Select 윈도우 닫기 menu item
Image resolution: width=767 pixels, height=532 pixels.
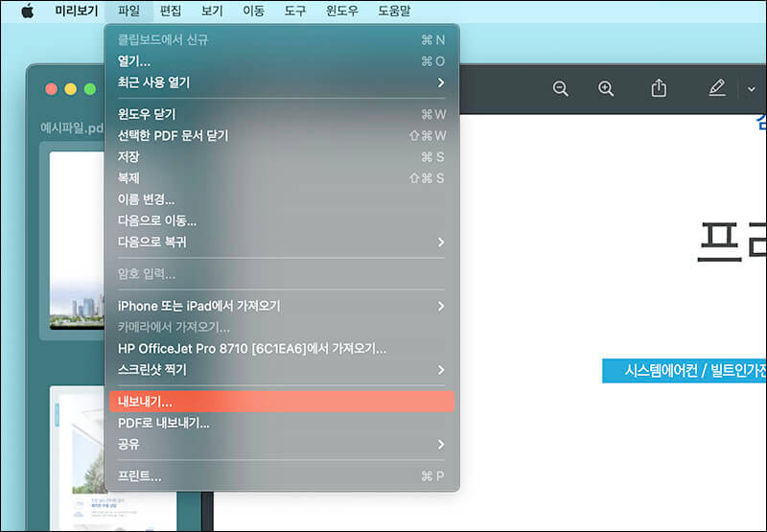(x=281, y=114)
